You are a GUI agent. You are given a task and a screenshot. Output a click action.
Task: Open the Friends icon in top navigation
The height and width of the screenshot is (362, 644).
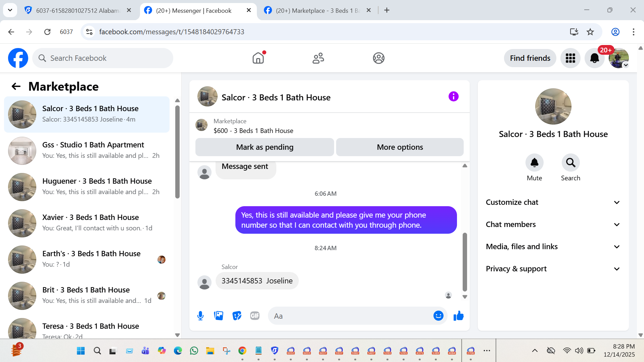318,58
